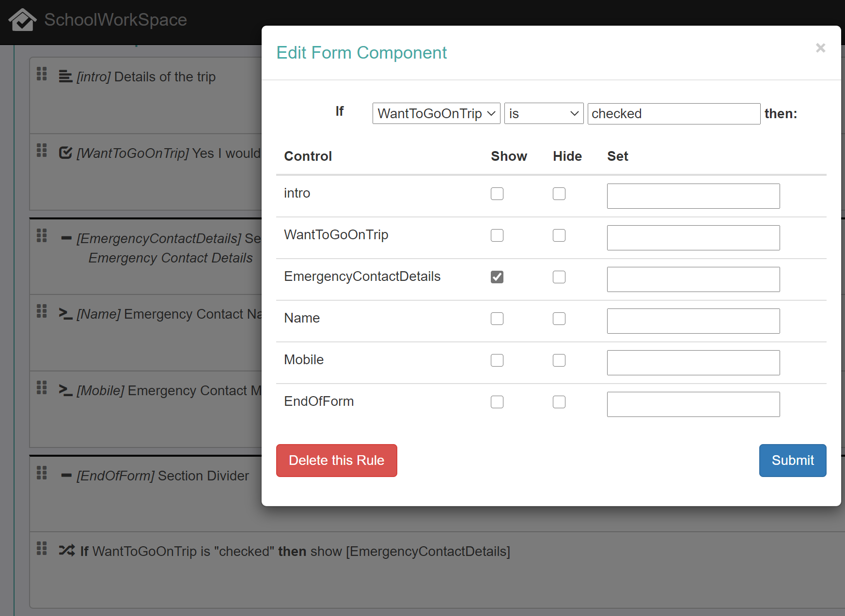Click the 'checked' condition value field
The height and width of the screenshot is (616, 845).
coord(673,114)
